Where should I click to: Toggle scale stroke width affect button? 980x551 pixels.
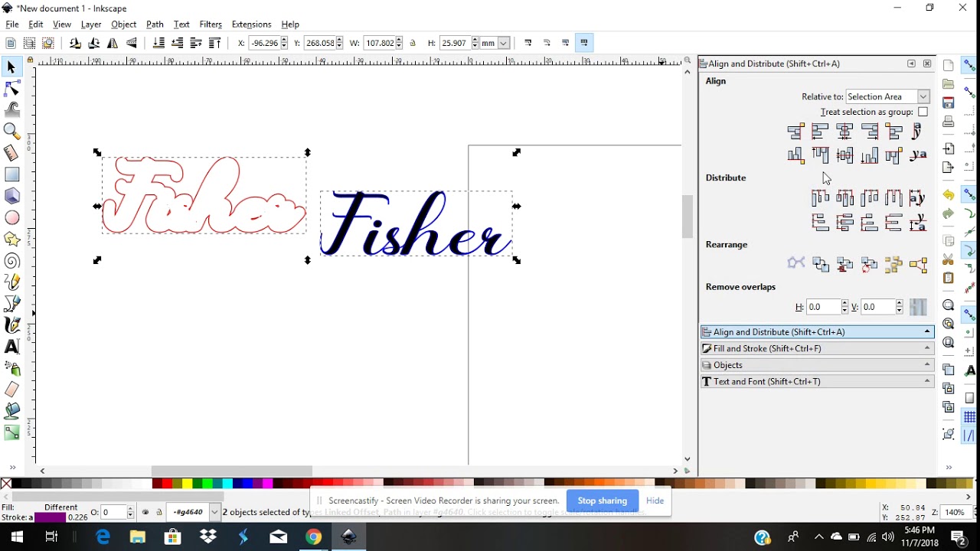click(x=528, y=43)
